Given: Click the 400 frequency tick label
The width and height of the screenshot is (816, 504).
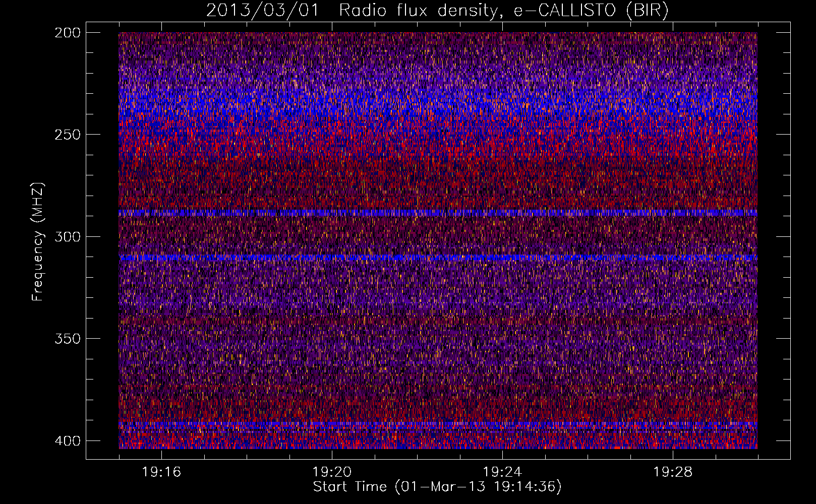Looking at the screenshot, I should click(x=67, y=441).
